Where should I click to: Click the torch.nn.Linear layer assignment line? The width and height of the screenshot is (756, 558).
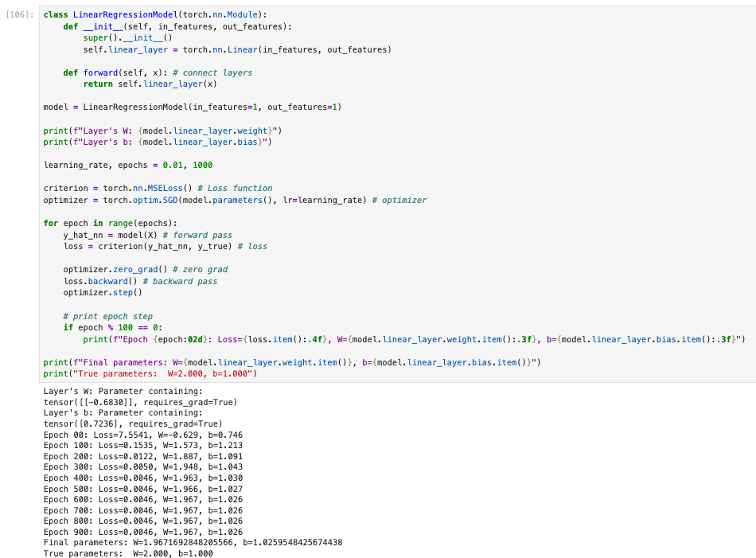[x=237, y=49]
